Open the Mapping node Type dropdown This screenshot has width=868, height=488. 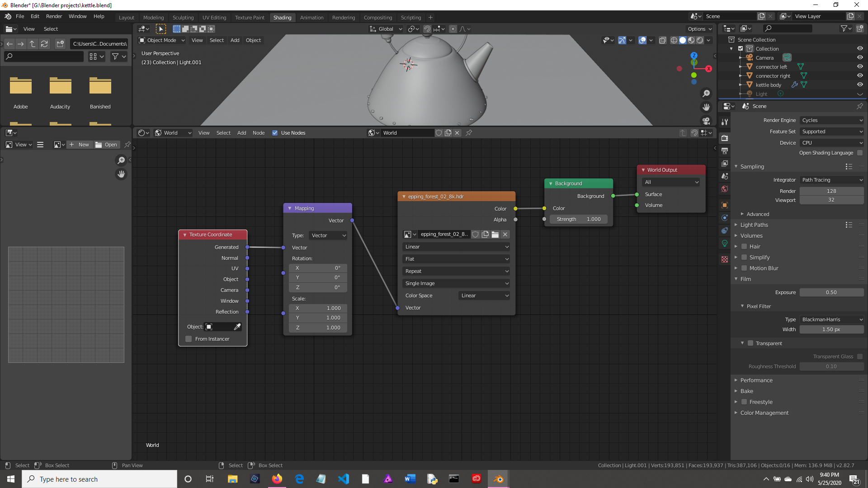click(x=328, y=235)
